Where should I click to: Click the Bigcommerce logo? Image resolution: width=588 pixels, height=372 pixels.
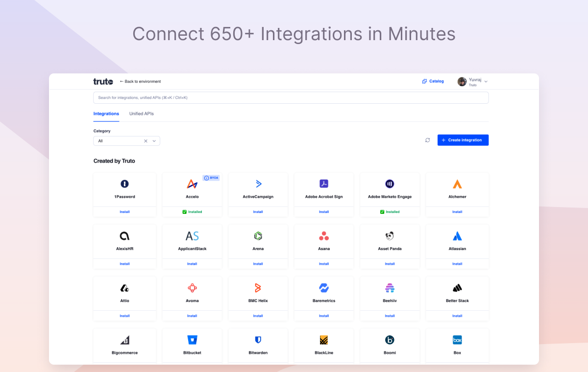click(x=124, y=340)
